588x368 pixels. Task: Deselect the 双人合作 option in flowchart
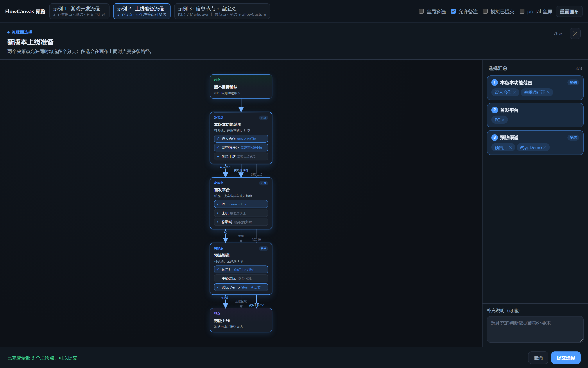point(241,139)
